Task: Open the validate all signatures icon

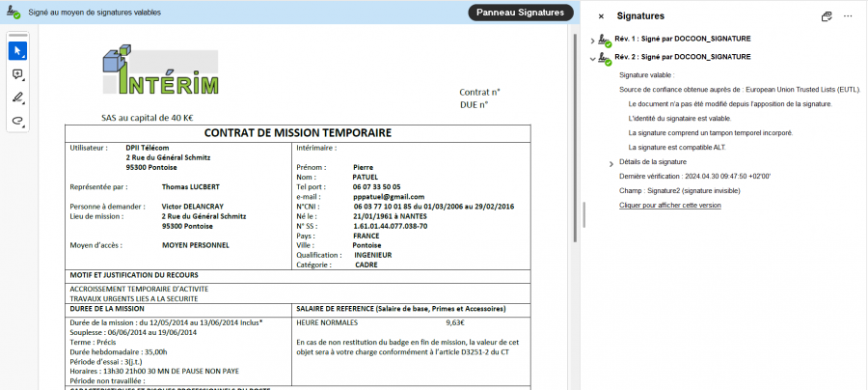Action: 827,16
